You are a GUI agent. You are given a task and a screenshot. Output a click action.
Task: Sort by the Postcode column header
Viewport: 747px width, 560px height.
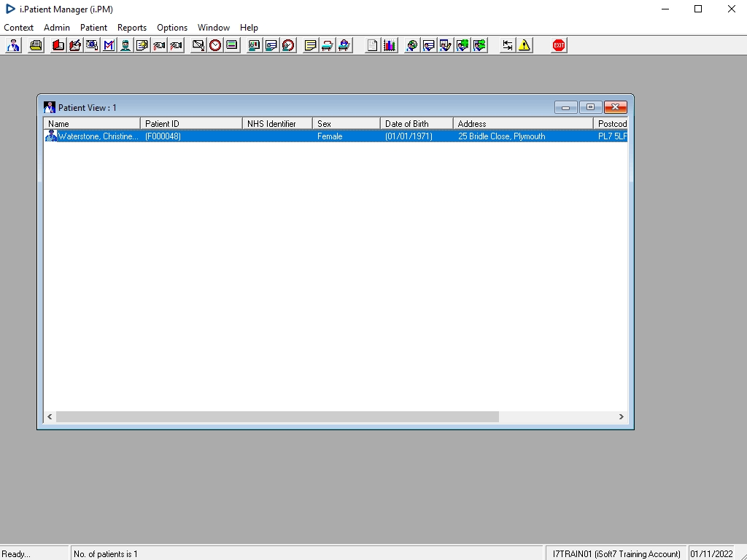pos(611,124)
